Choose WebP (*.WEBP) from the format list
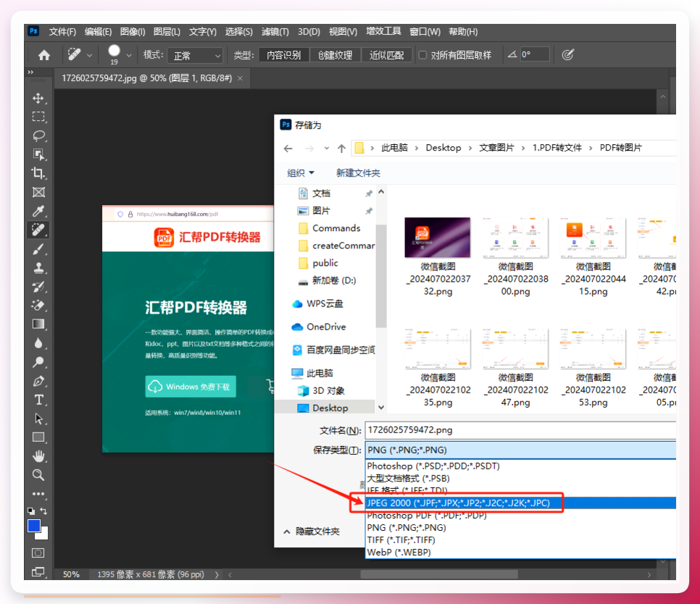700x604 pixels. tap(520, 553)
